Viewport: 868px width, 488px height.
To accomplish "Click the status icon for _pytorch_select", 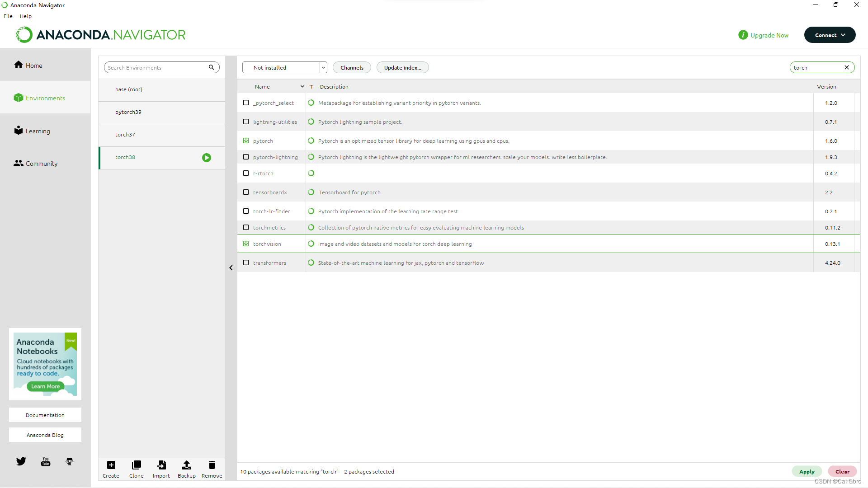I will pyautogui.click(x=311, y=103).
